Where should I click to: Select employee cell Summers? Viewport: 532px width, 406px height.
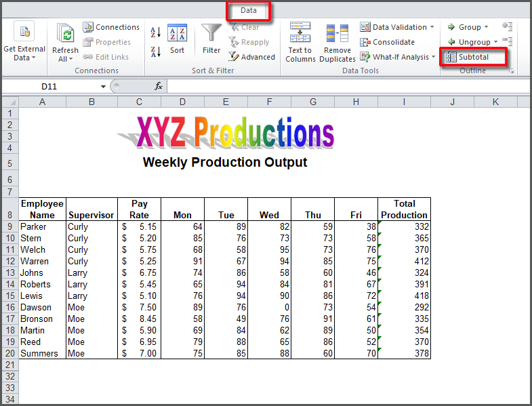tap(43, 353)
